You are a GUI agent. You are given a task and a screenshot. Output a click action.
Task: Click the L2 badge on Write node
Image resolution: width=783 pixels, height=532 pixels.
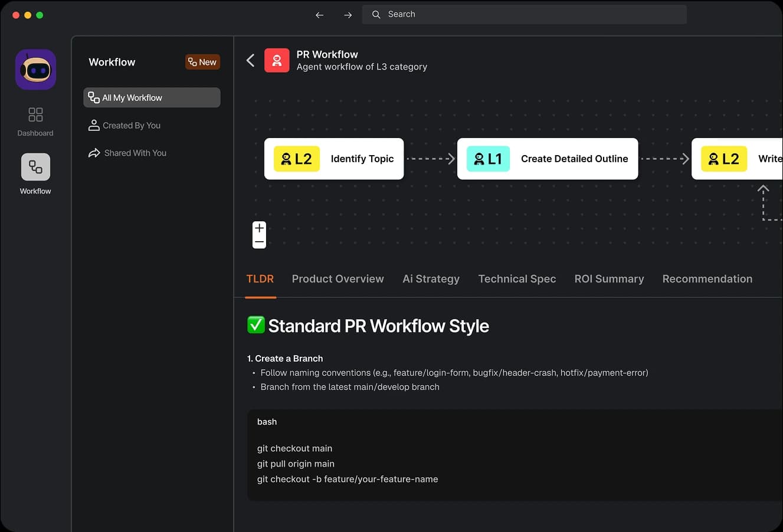(x=724, y=159)
